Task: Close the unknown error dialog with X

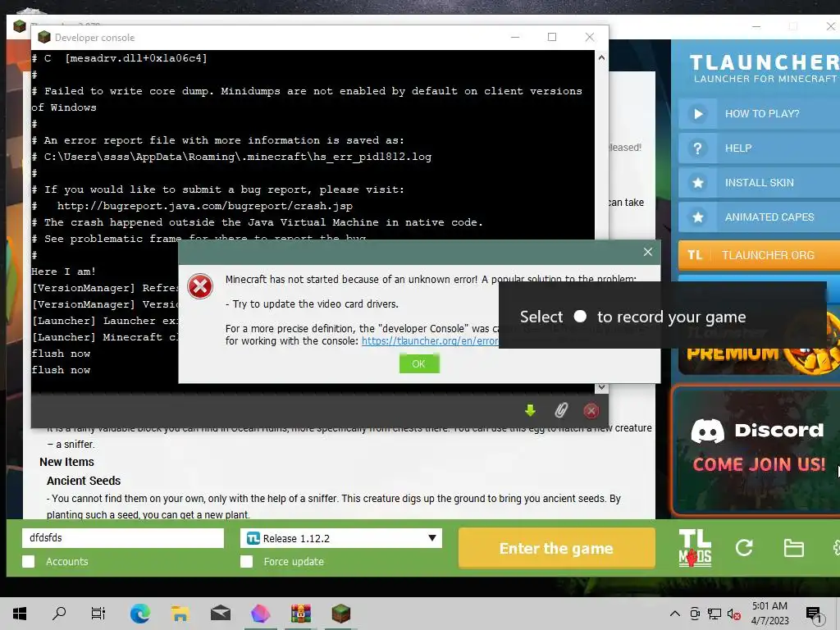Action: click(648, 252)
